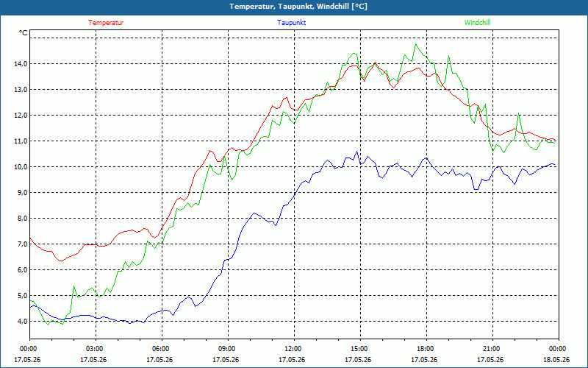Click the '°C' unit label on the y-axis
This screenshot has height=368, width=588.
click(x=24, y=33)
